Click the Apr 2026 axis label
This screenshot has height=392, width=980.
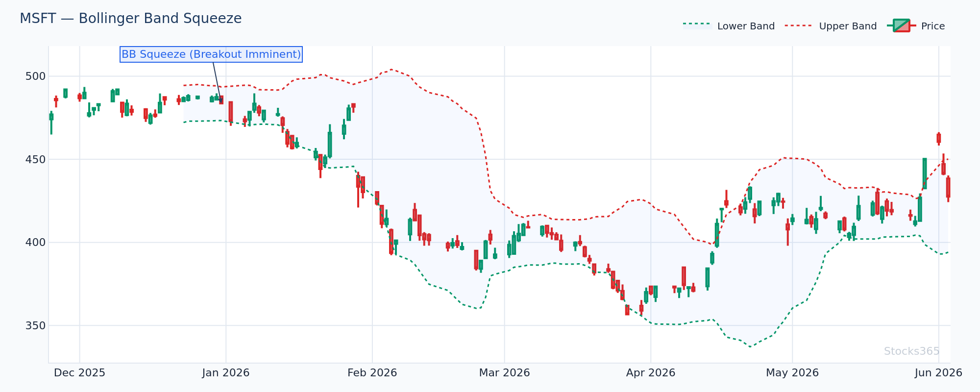point(651,373)
